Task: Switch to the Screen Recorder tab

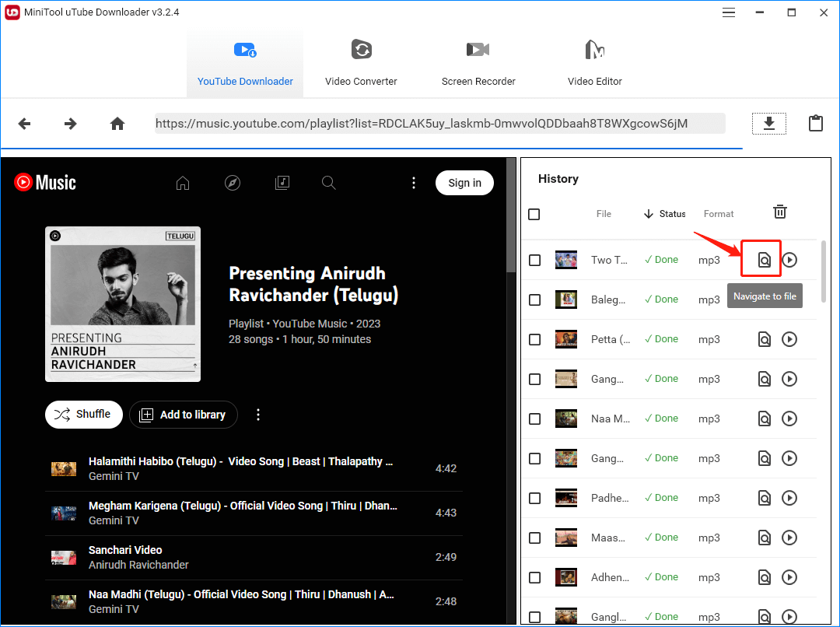Action: coord(478,62)
